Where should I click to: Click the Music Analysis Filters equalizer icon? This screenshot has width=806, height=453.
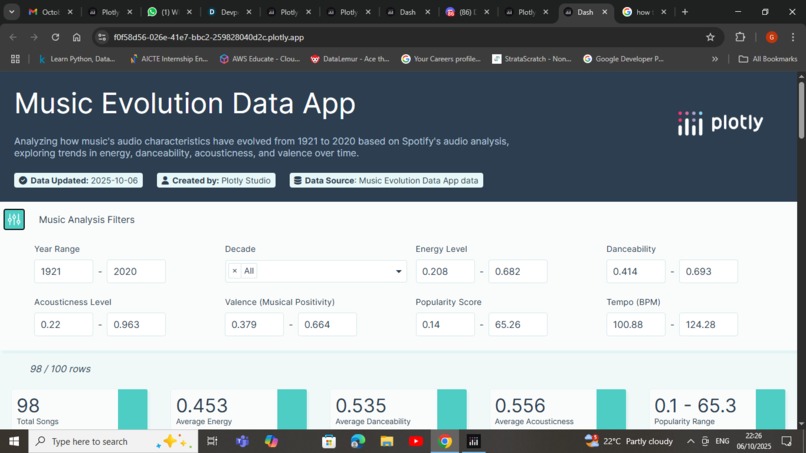click(14, 220)
